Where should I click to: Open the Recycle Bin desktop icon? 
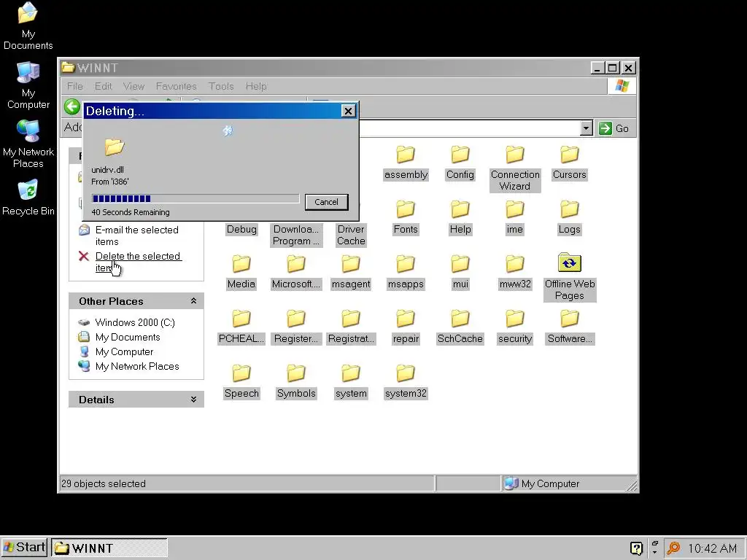point(28,198)
